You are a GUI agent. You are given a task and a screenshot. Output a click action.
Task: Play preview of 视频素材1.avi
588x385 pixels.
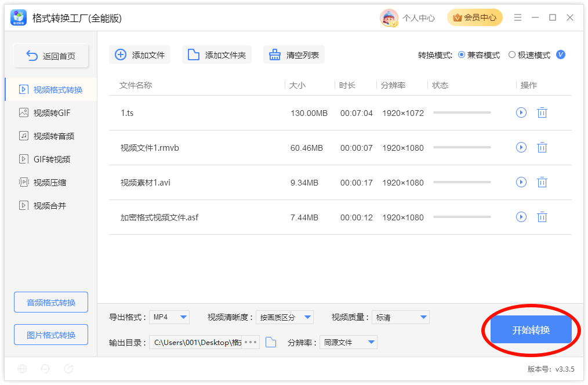pos(521,182)
